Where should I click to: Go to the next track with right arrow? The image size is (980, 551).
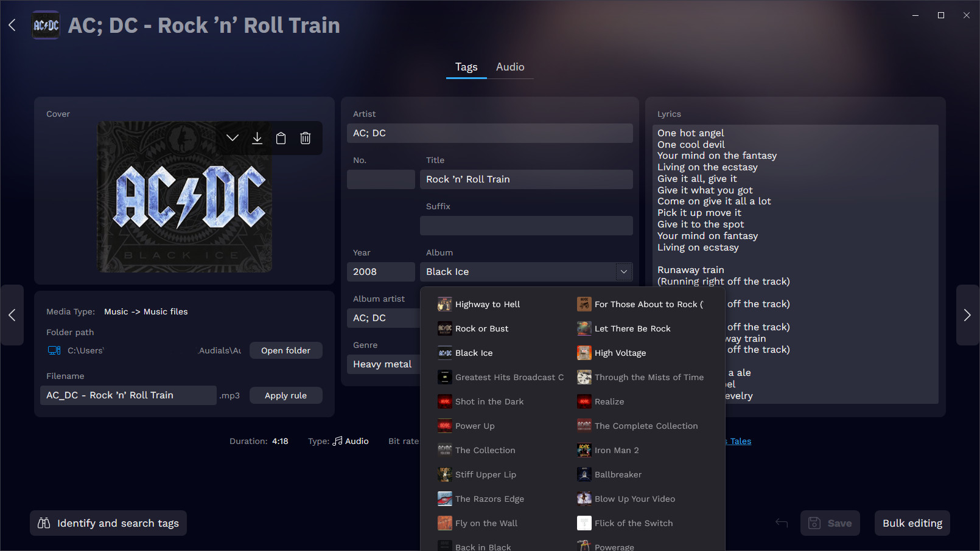point(967,315)
